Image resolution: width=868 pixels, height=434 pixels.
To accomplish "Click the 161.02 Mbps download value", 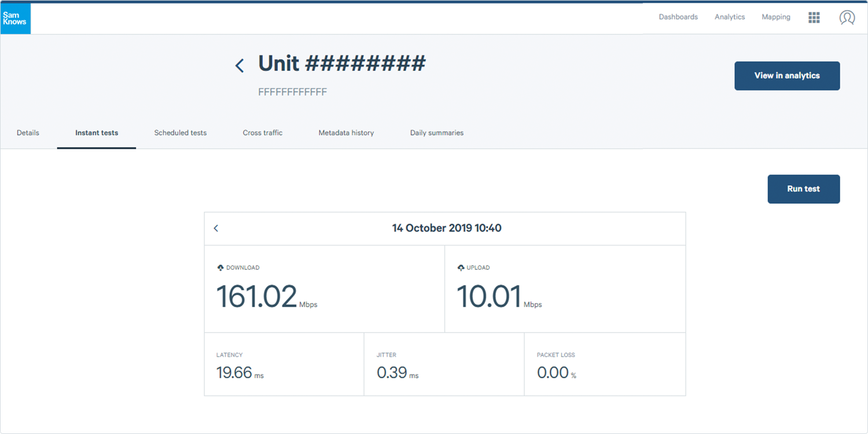I will (257, 296).
